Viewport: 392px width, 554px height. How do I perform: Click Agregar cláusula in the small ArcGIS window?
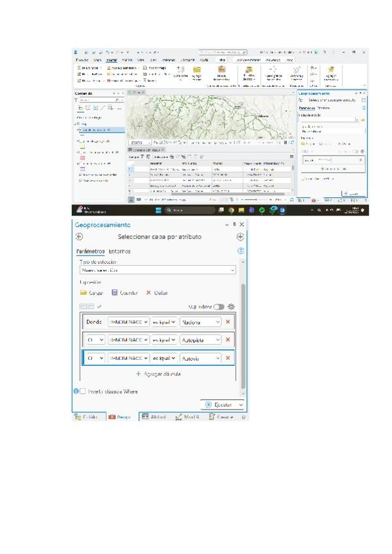tap(333, 169)
